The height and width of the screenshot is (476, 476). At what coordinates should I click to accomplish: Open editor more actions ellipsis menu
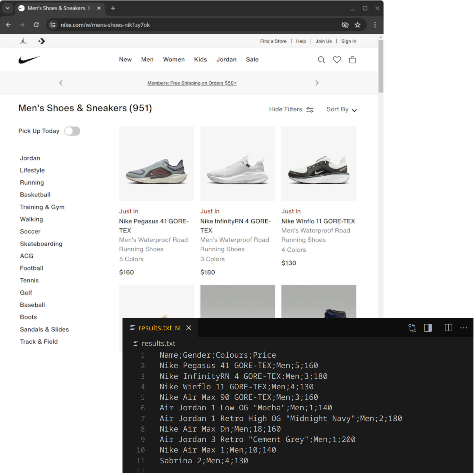pos(464,328)
